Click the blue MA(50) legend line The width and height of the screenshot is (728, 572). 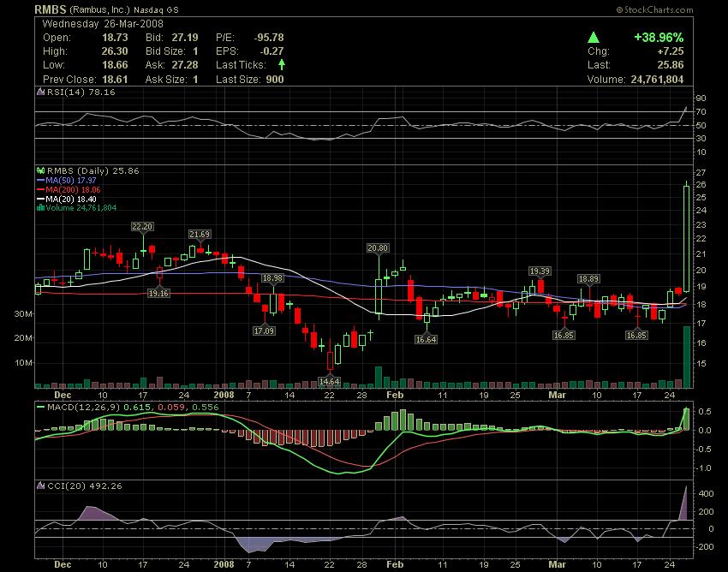41,181
